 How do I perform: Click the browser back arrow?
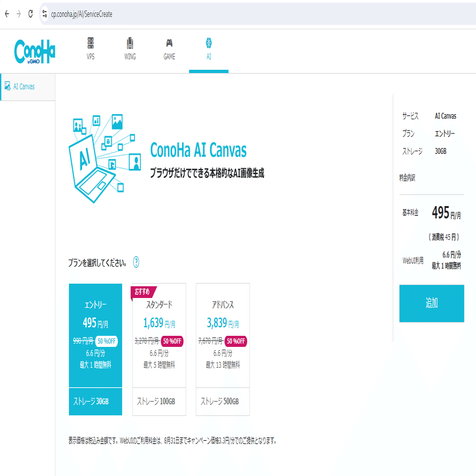[x=7, y=14]
